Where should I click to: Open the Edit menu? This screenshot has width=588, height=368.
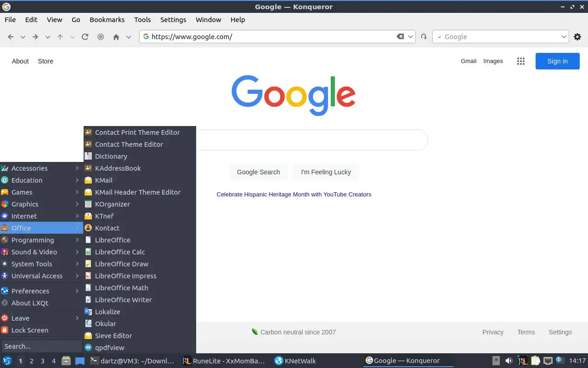point(31,20)
